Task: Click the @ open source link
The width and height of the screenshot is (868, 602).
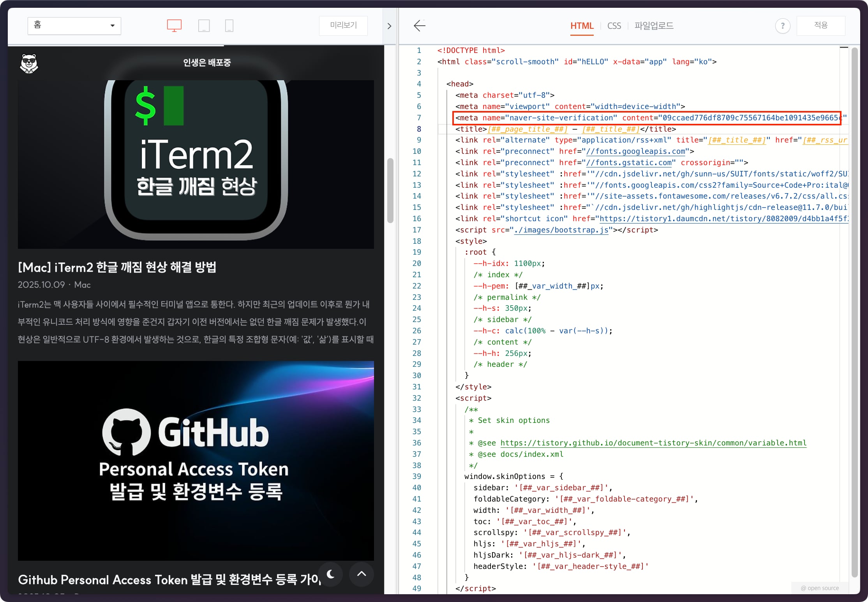Action: pos(820,588)
